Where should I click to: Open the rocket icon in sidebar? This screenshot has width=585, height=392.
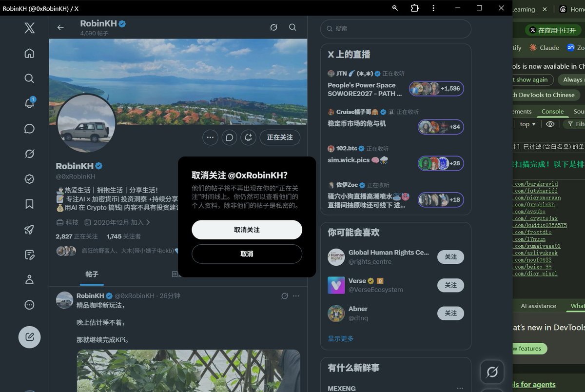tap(29, 230)
